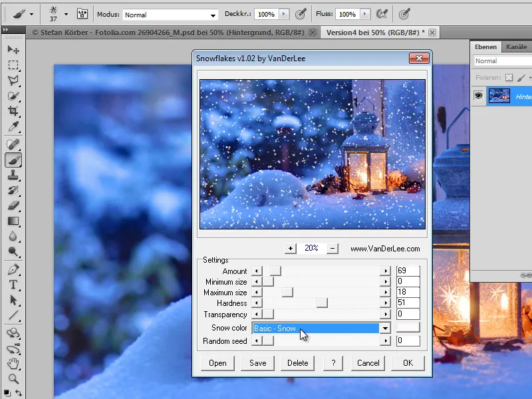532x399 pixels.
Task: Switch to the Version4 document tab
Action: pos(375,33)
